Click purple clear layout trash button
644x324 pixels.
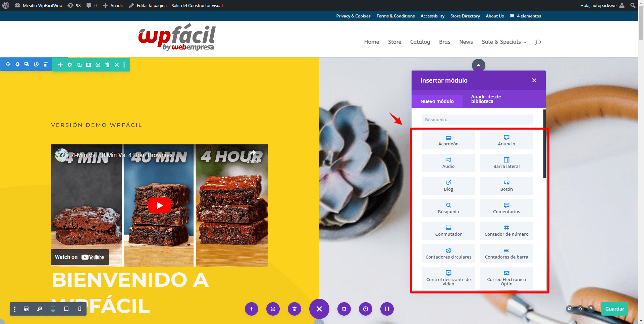[x=294, y=309]
